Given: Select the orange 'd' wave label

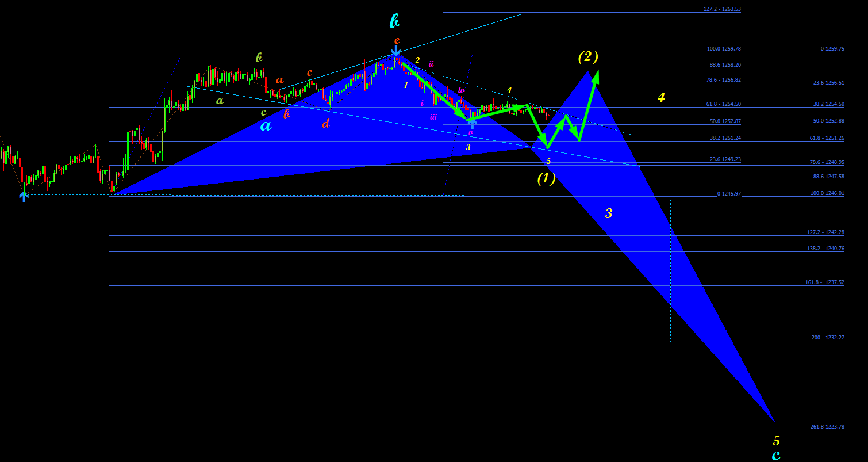Looking at the screenshot, I should point(325,123).
